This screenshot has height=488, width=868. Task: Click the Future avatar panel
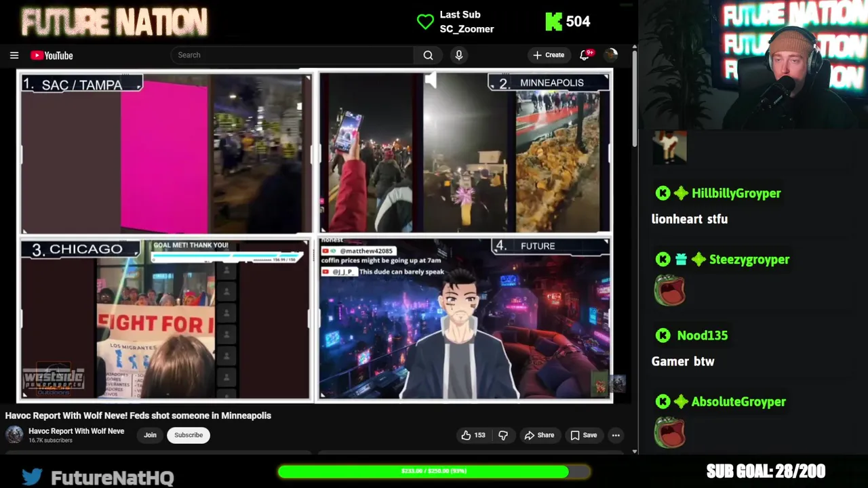465,319
